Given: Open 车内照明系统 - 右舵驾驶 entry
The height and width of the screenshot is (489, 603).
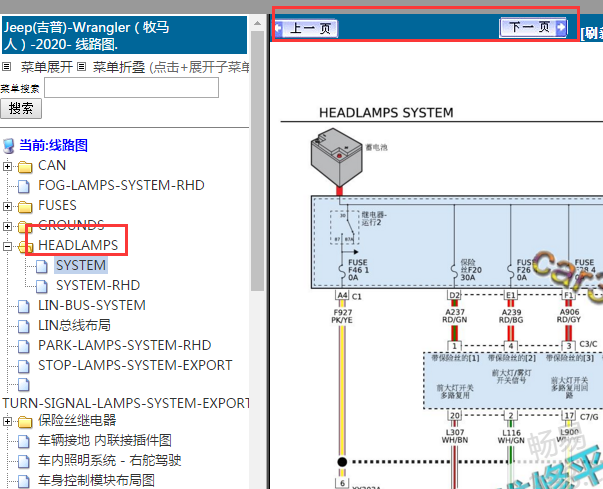Looking at the screenshot, I should click(110, 461).
